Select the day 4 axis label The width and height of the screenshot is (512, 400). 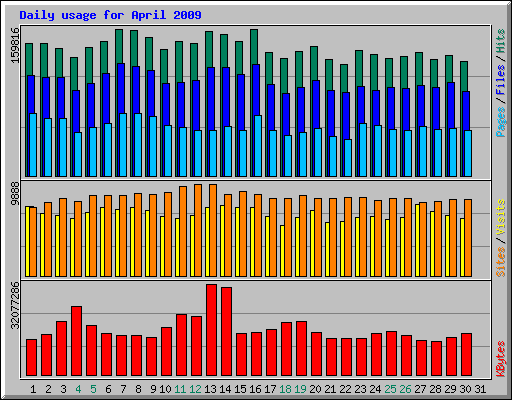[78, 389]
